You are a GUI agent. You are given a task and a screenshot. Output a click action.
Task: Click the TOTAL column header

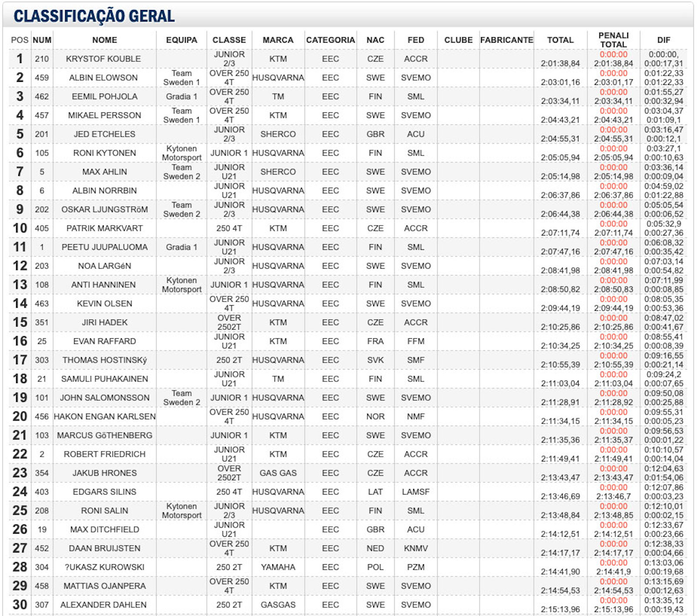tap(560, 40)
